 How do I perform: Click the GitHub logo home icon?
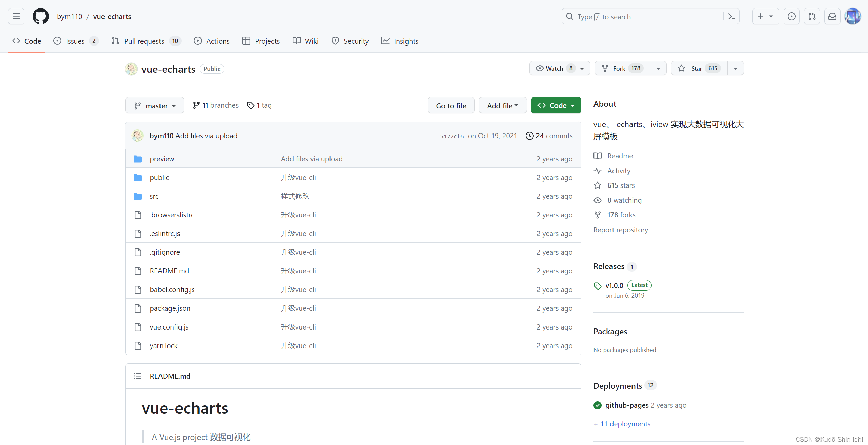(40, 16)
